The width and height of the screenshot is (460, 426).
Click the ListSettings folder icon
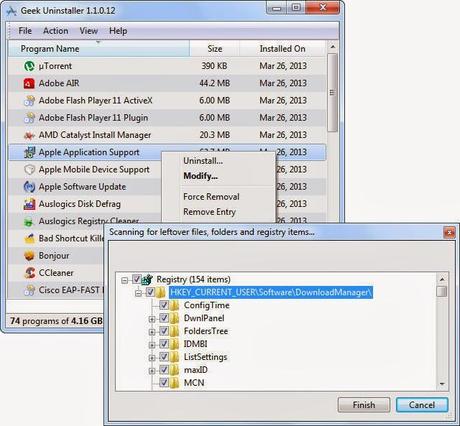click(174, 357)
